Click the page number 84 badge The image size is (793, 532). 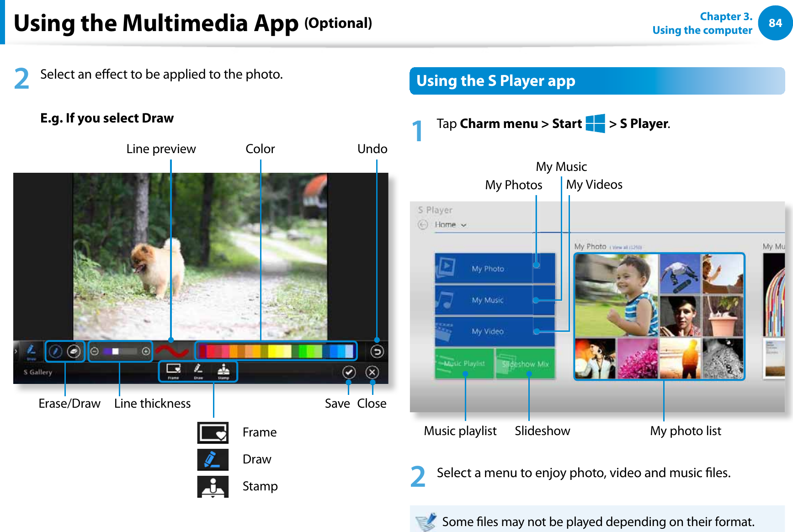pyautogui.click(x=775, y=23)
